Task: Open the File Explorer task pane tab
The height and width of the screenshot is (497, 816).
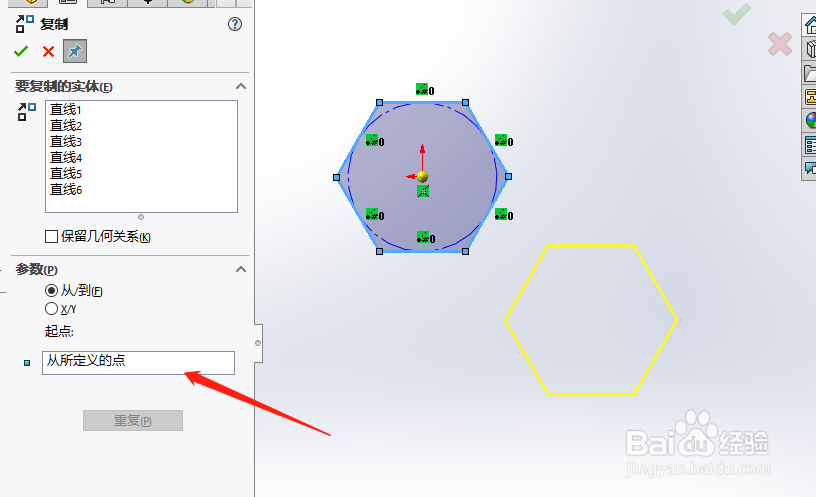Action: click(x=810, y=73)
